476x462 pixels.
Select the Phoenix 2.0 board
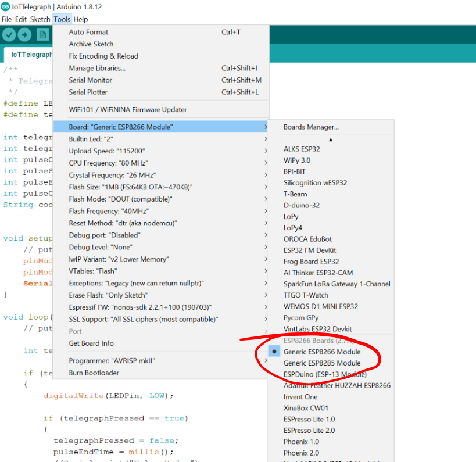(x=331, y=453)
